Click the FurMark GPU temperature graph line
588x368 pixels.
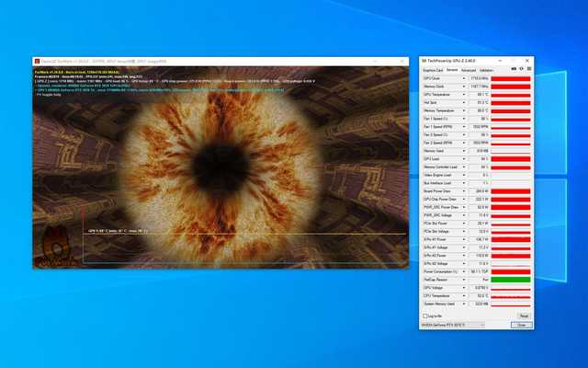(x=244, y=235)
